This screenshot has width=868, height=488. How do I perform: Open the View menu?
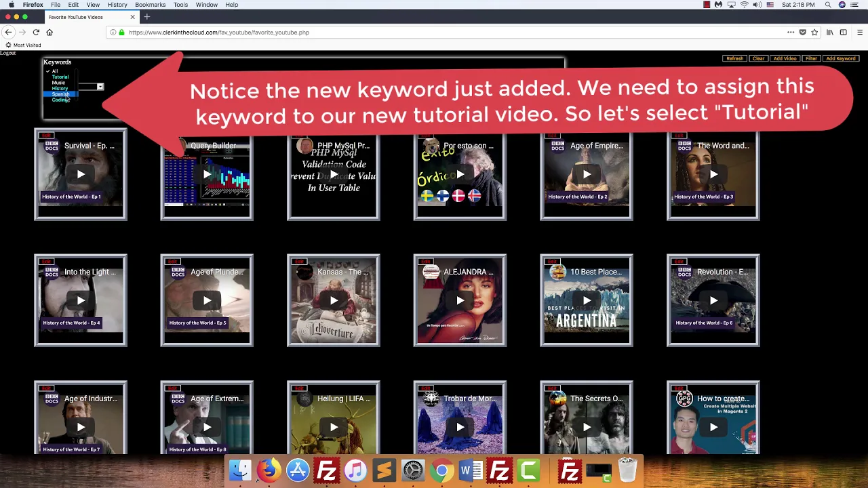pos(93,5)
